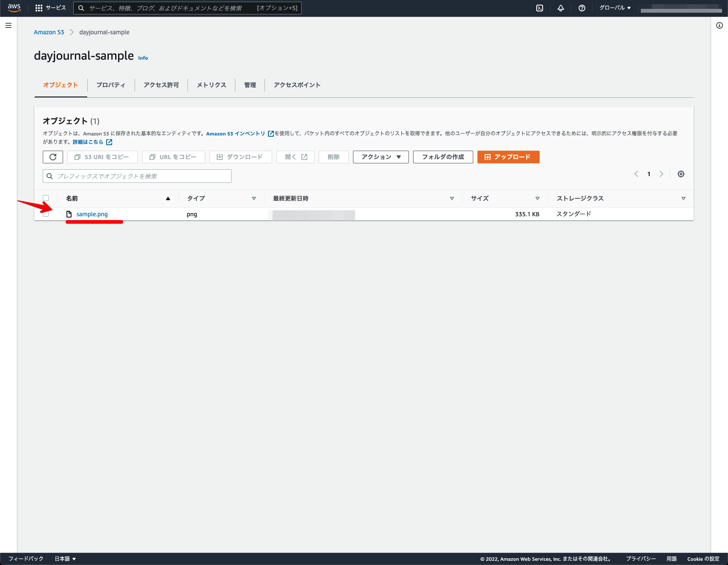Screen dimensions: 728x565
Task: Click the アップロード button
Action: point(508,157)
